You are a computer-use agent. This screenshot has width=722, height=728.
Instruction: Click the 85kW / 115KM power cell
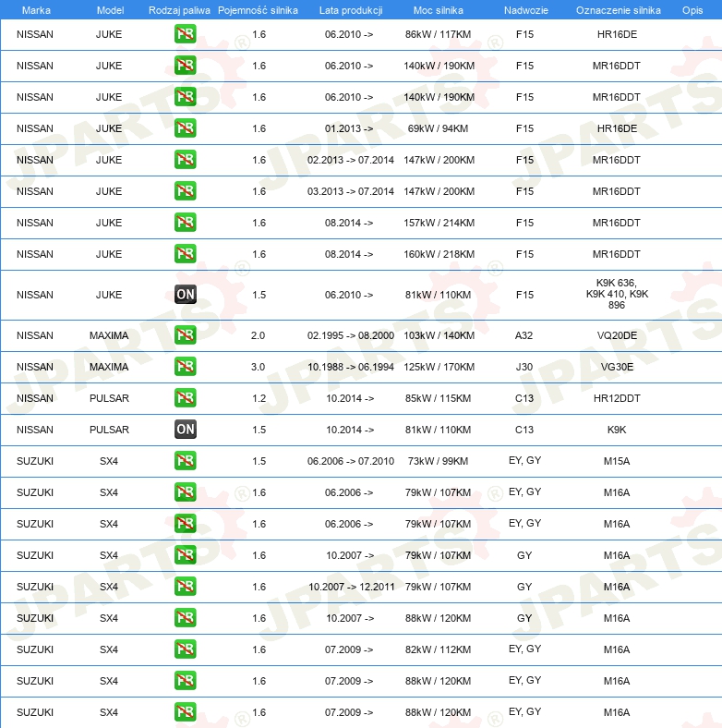[438, 398]
